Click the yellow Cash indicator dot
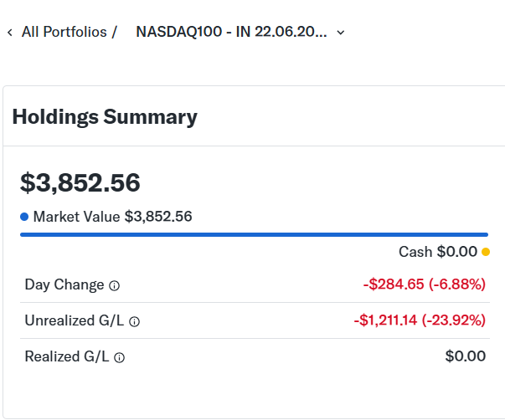 486,252
